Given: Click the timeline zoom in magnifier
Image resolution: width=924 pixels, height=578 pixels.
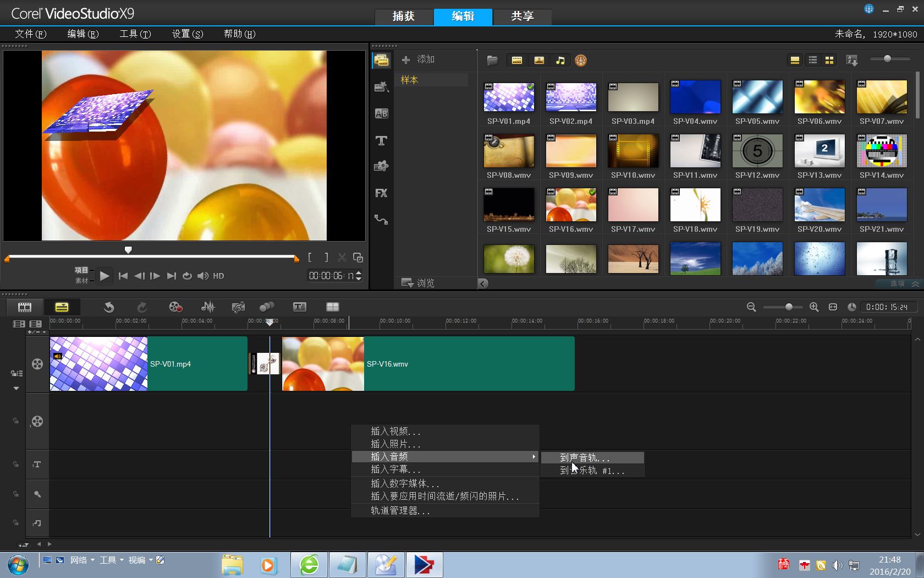Looking at the screenshot, I should (814, 307).
